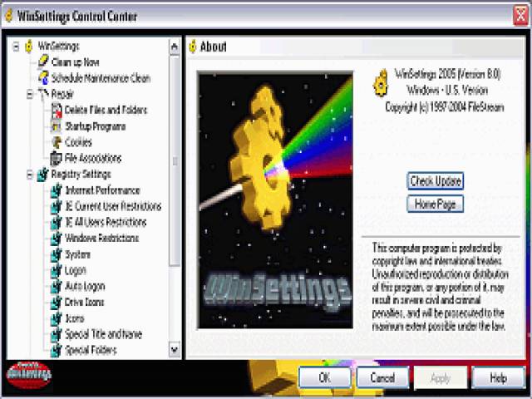Click the title bar WinSettings gear icon
The width and height of the screenshot is (532, 399).
(x=9, y=15)
